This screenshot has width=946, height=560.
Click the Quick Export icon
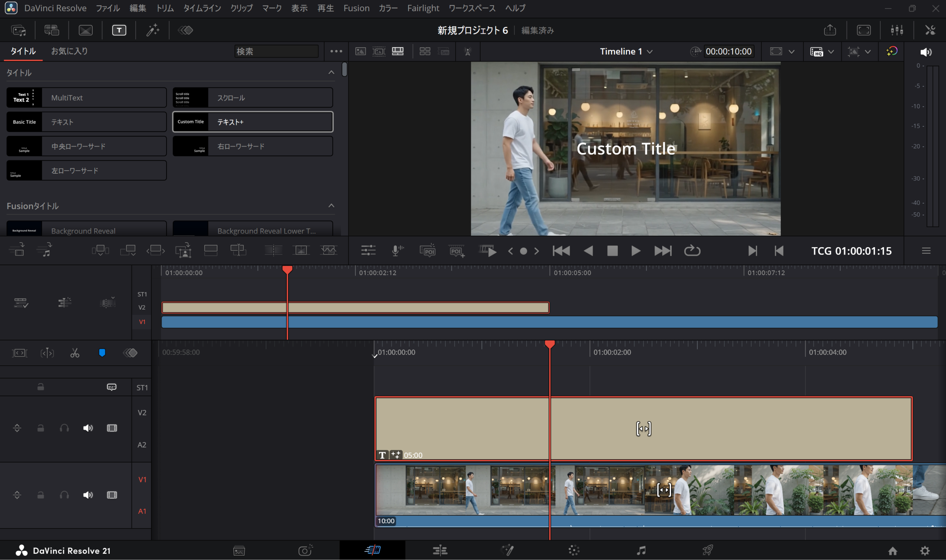coord(830,30)
